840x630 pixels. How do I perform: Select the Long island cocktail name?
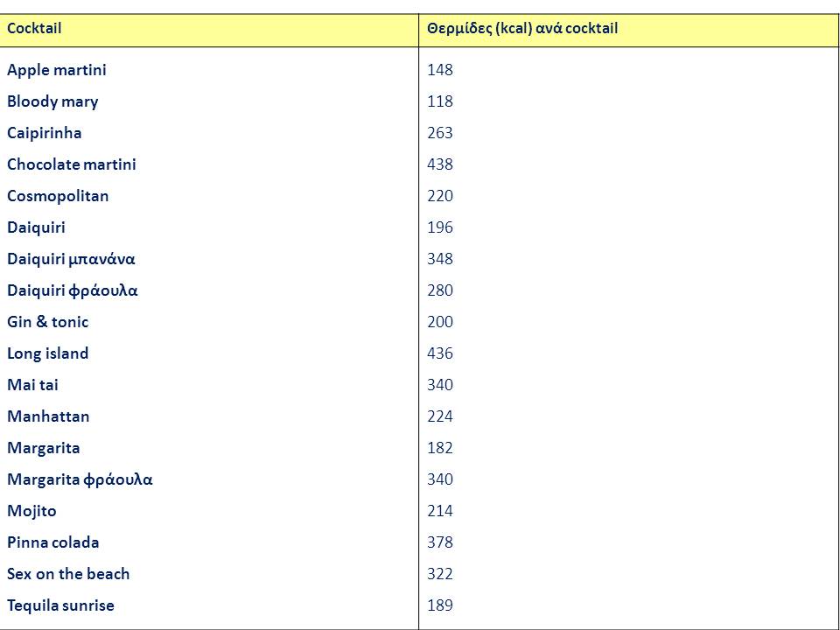tap(48, 353)
